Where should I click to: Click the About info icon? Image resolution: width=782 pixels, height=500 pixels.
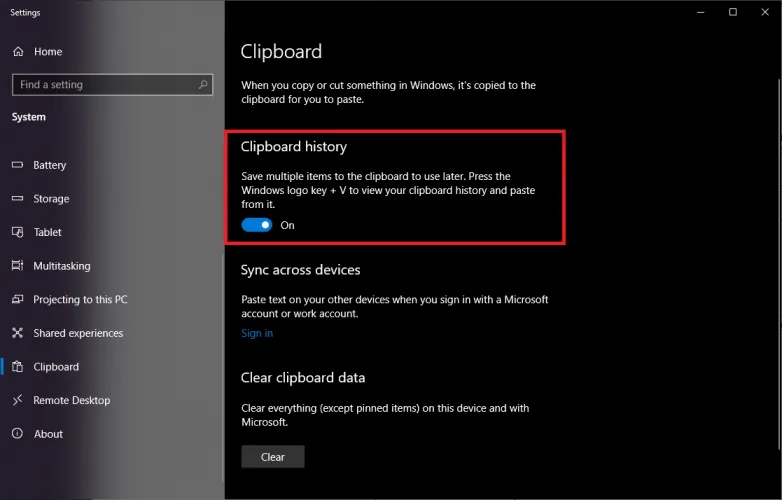[x=17, y=434]
